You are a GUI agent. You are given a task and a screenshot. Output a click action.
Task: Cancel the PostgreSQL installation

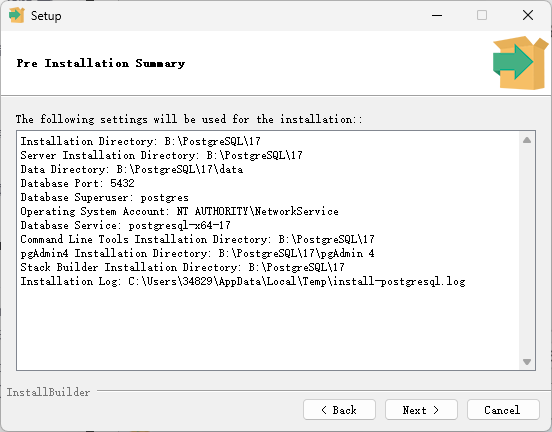click(503, 410)
